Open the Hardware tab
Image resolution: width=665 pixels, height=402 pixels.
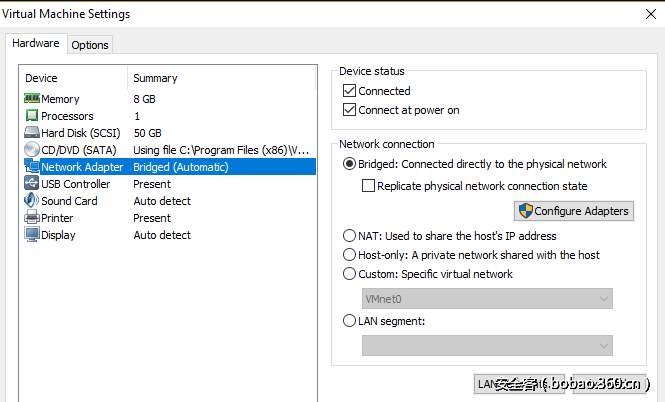[35, 44]
